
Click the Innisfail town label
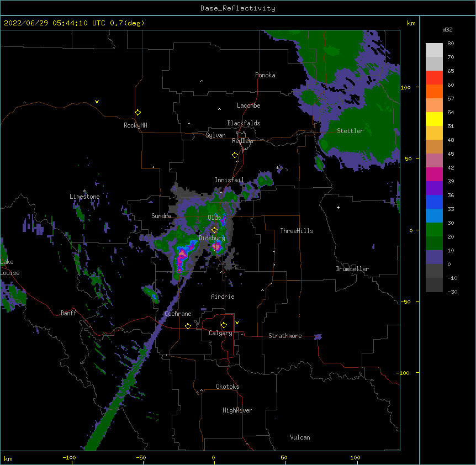(x=229, y=180)
